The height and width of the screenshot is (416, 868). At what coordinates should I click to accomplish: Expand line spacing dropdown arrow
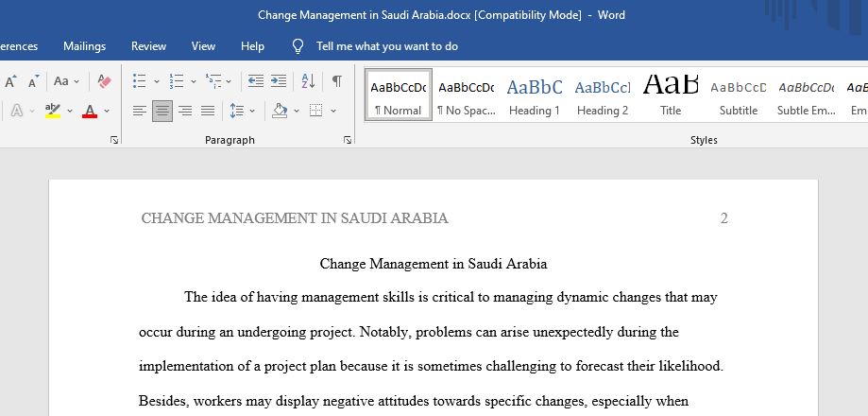(252, 111)
